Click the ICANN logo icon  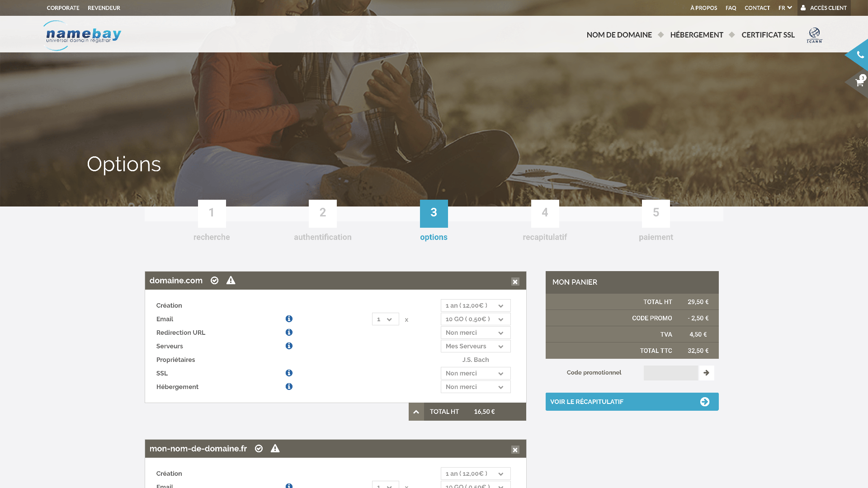(814, 35)
